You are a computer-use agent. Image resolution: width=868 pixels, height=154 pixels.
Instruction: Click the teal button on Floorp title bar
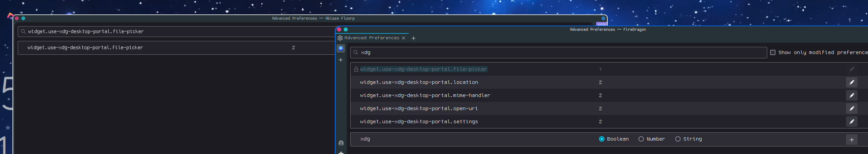tap(23, 18)
